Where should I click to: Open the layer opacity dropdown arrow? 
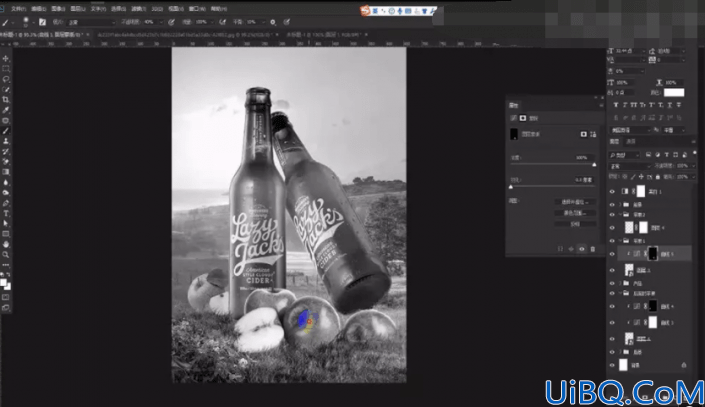(692, 166)
